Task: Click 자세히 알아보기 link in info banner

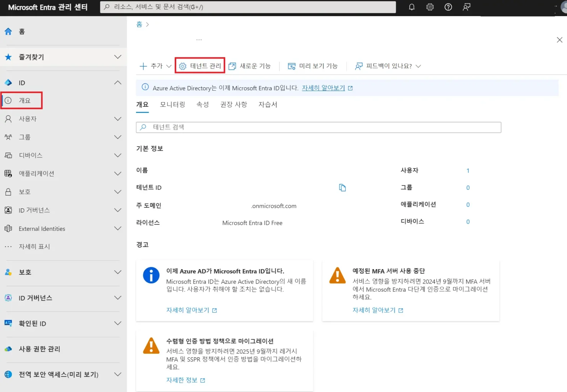Action: point(323,88)
